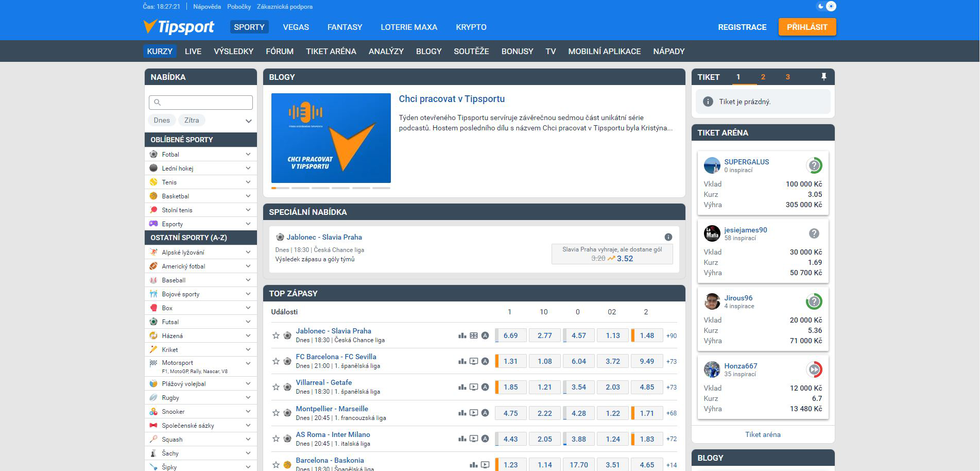Click SUPERGALUS ticket status icon

click(814, 165)
